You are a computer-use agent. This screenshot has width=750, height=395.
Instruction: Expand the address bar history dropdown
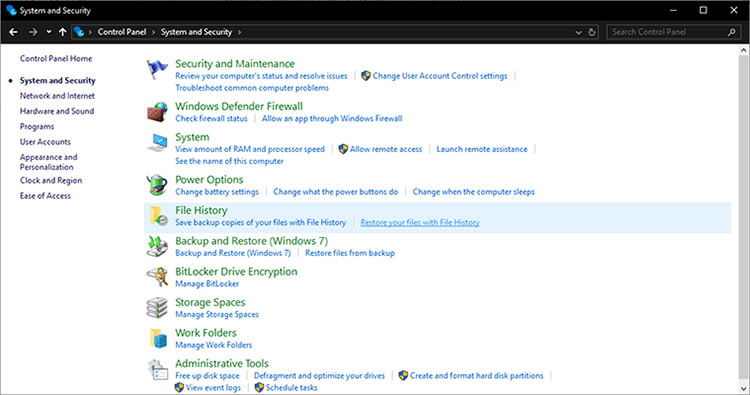[x=578, y=33]
